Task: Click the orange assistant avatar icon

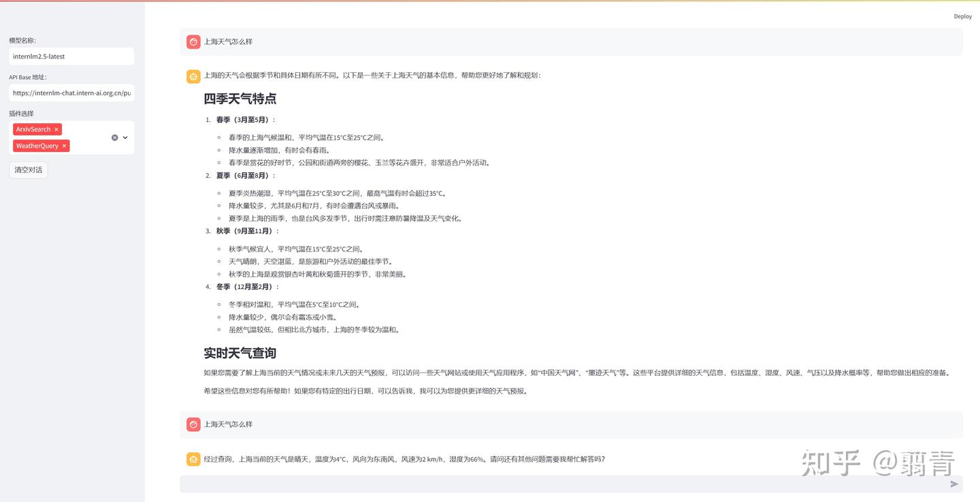Action: click(193, 76)
